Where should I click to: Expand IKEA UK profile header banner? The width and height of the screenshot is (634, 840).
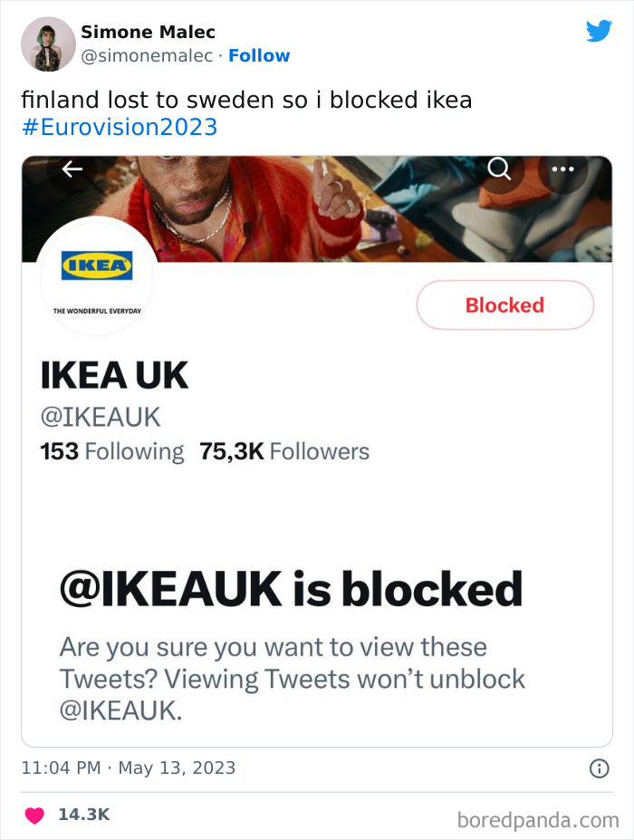click(x=317, y=204)
